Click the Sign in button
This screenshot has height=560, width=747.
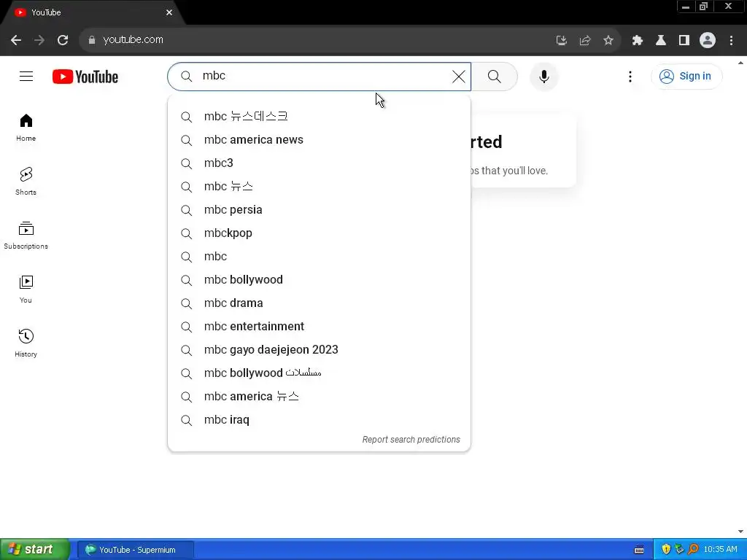686,76
